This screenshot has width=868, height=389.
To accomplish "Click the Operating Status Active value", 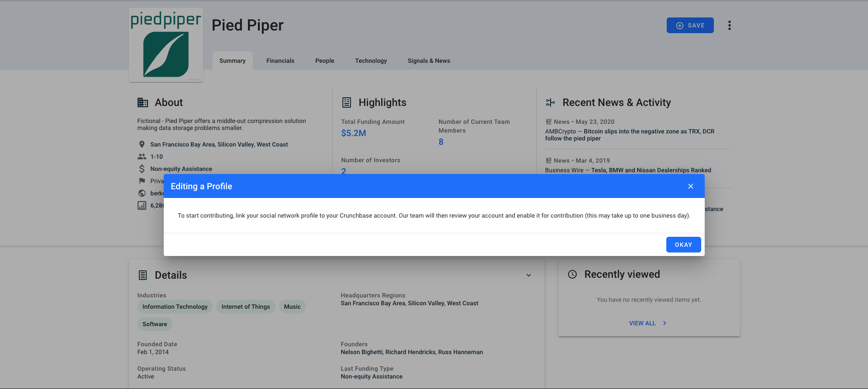I will click(x=145, y=376).
